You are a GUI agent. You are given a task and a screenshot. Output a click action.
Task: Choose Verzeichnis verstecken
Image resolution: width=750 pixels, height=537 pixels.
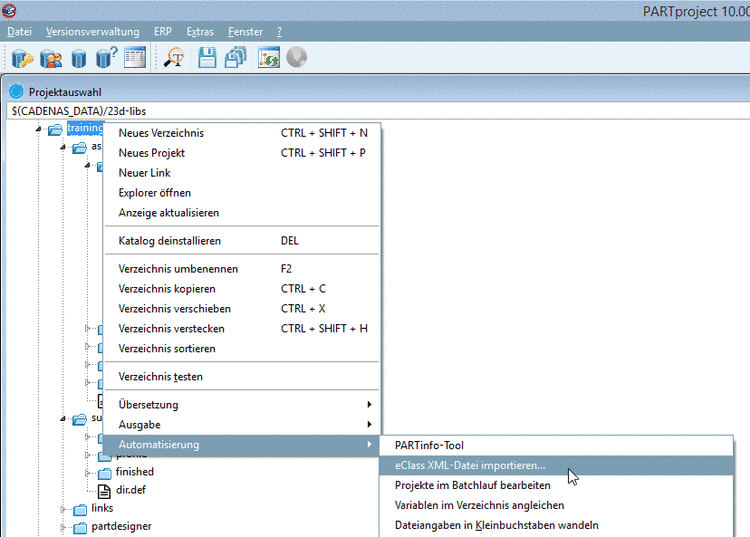click(x=242, y=329)
